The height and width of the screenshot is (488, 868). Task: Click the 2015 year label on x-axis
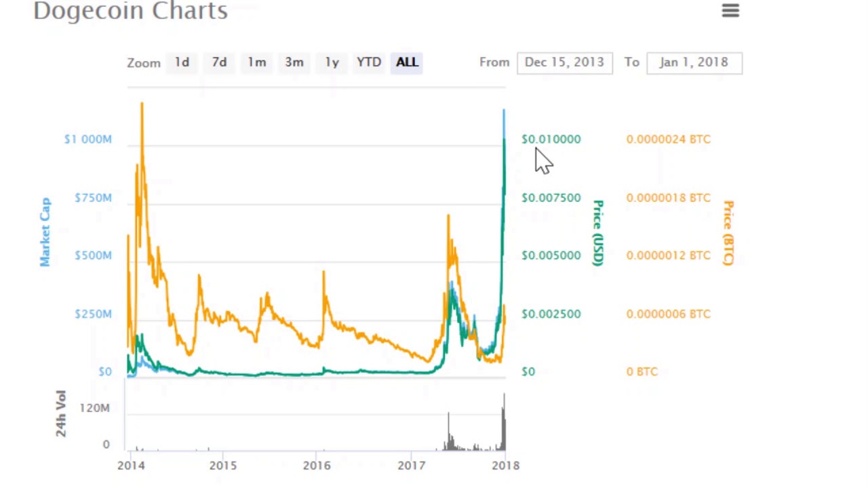point(223,465)
